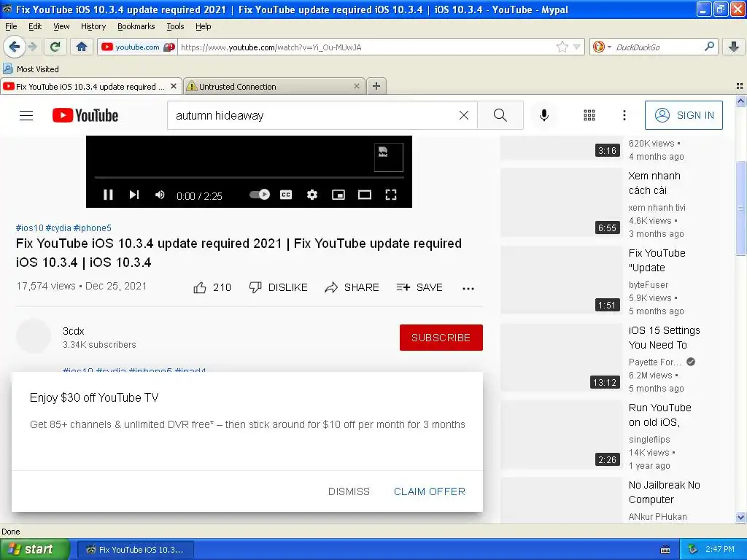Dismiss the YouTube TV offer
Image resolution: width=747 pixels, height=560 pixels.
coord(349,491)
